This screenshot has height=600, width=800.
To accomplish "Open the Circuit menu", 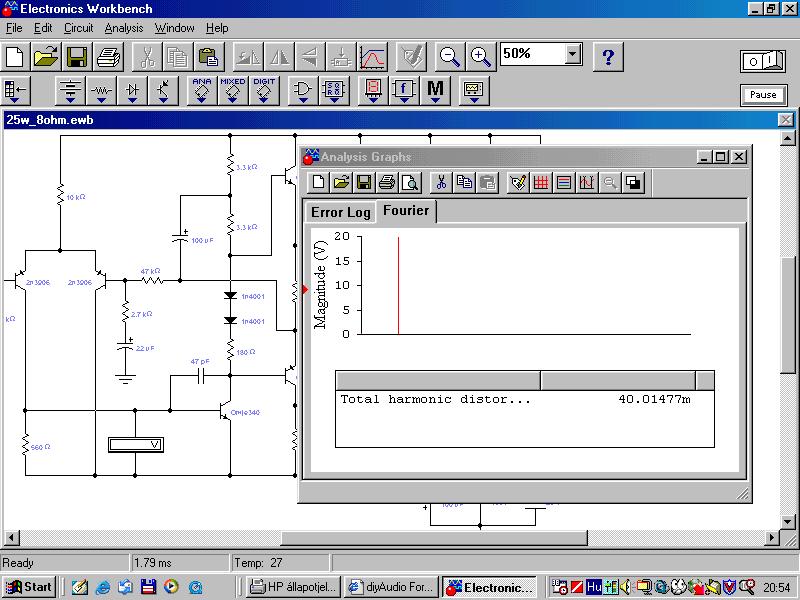I will point(78,28).
